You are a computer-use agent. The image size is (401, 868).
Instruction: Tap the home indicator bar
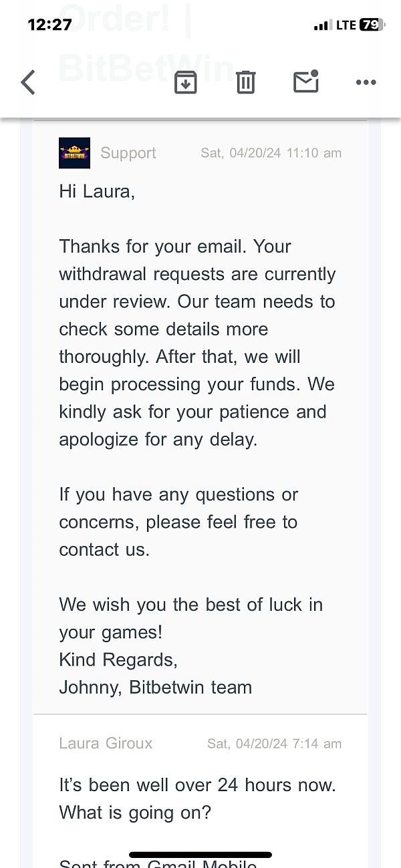200,855
